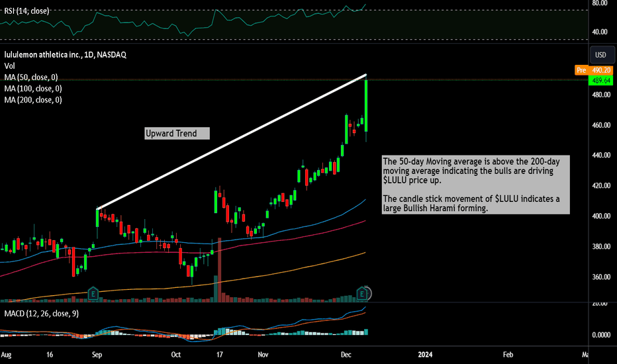Click the Dec label on time axis
The width and height of the screenshot is (617, 364).
[x=346, y=355]
